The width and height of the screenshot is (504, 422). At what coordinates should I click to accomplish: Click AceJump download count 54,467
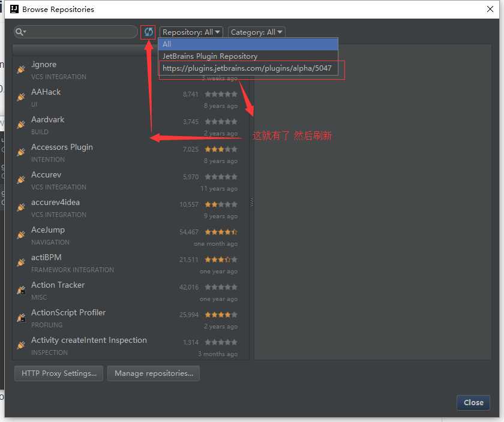[x=189, y=232]
